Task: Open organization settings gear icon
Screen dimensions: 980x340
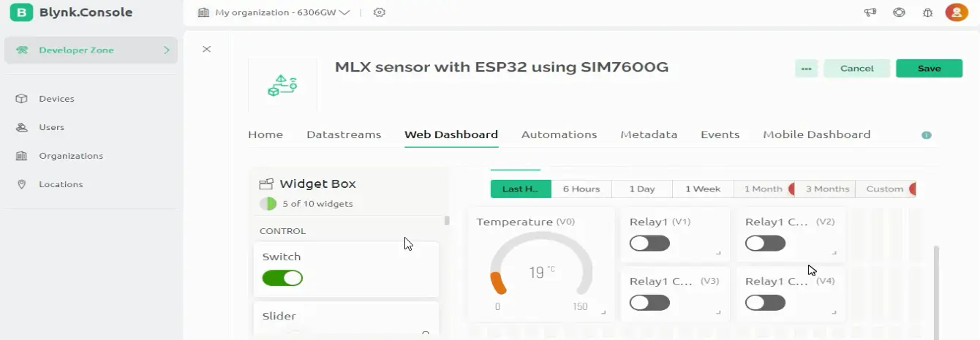Action: (x=379, y=12)
